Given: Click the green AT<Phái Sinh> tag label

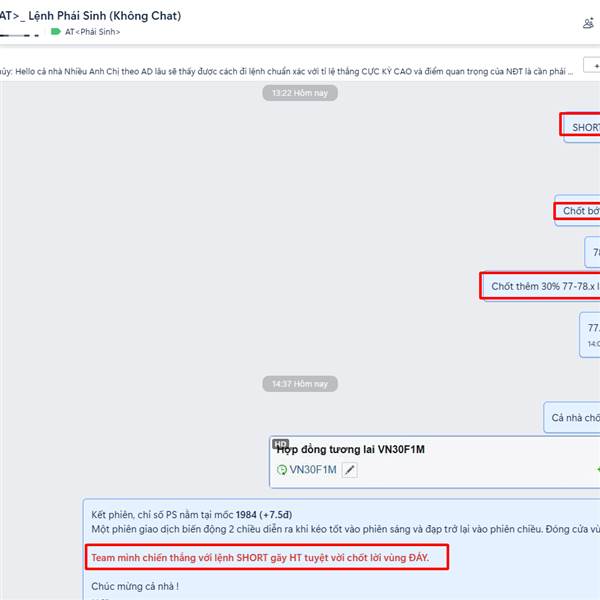Looking at the screenshot, I should click(x=86, y=32).
